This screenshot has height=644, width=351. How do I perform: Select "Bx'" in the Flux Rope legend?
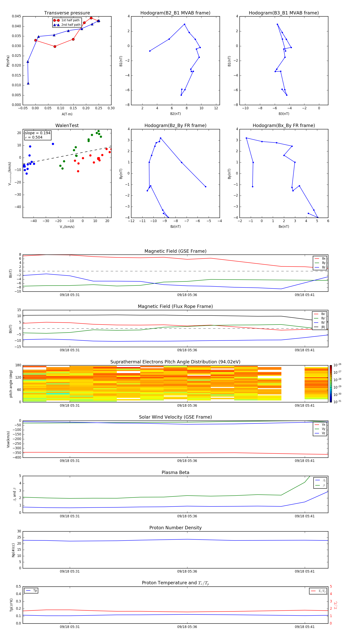pyautogui.click(x=320, y=314)
